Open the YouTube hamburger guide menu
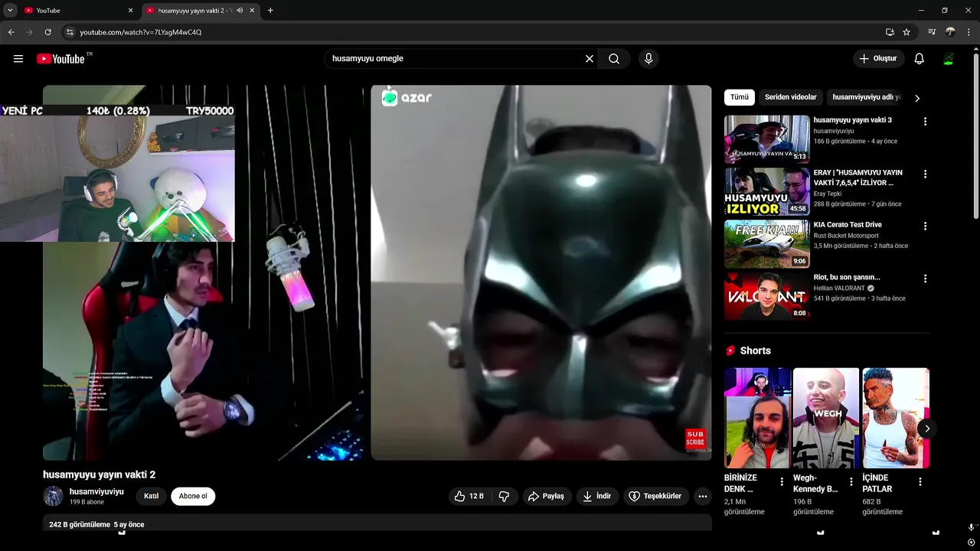 tap(18, 59)
